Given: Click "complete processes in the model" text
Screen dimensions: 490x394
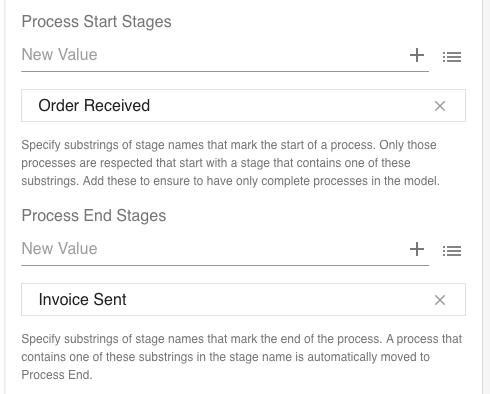Looking at the screenshot, I should point(349,181).
